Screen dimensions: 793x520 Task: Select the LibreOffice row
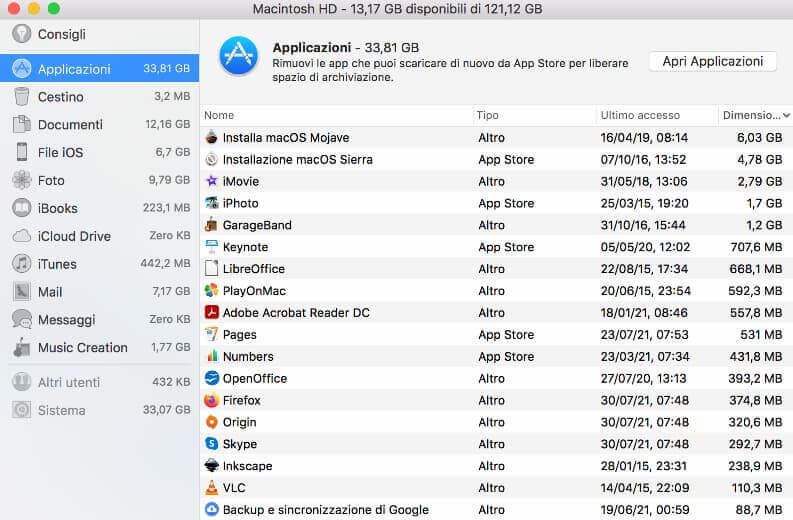tap(497, 269)
